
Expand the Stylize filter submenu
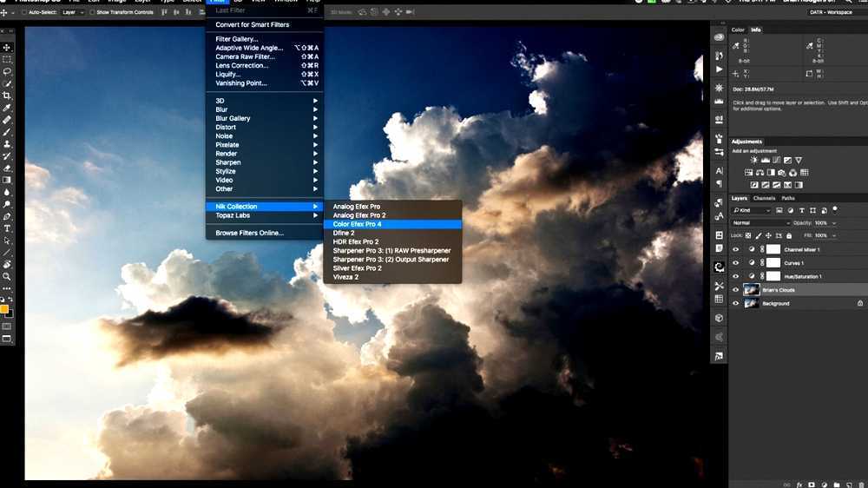coord(265,171)
